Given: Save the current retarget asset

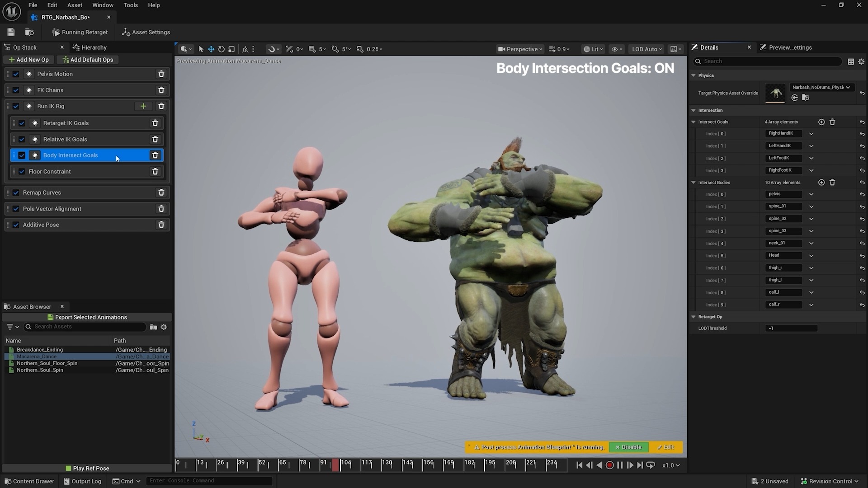Looking at the screenshot, I should tap(10, 32).
